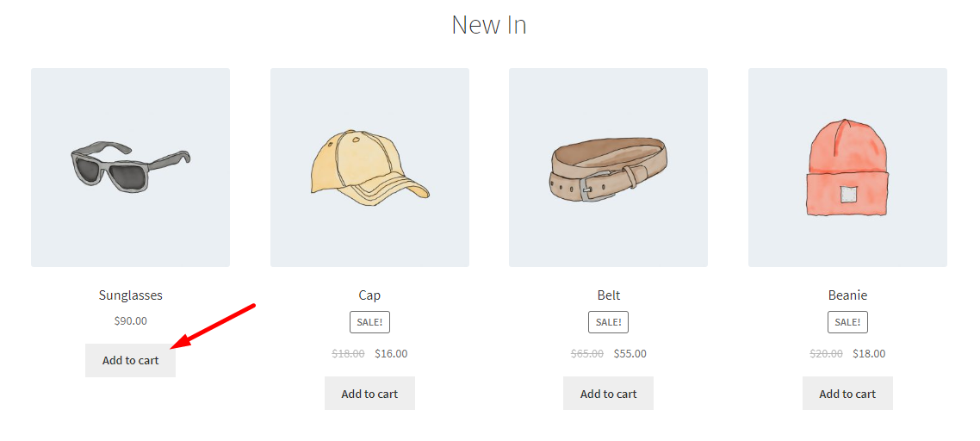Add the Belt to cart
Image resolution: width=980 pixels, height=441 pixels.
(608, 394)
